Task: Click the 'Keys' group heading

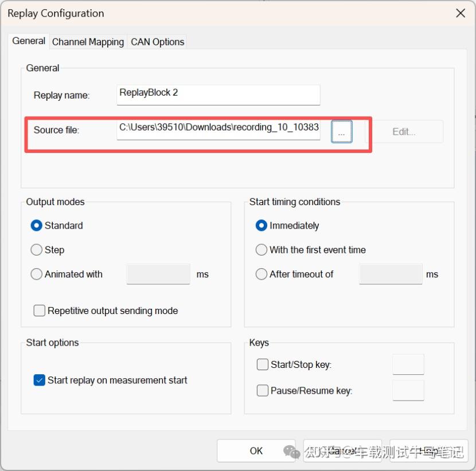Action: click(x=259, y=343)
